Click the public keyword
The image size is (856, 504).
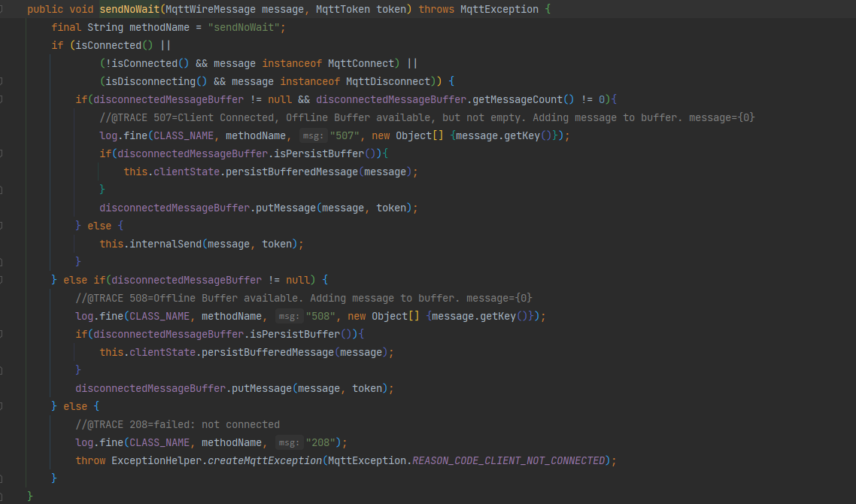click(x=45, y=9)
